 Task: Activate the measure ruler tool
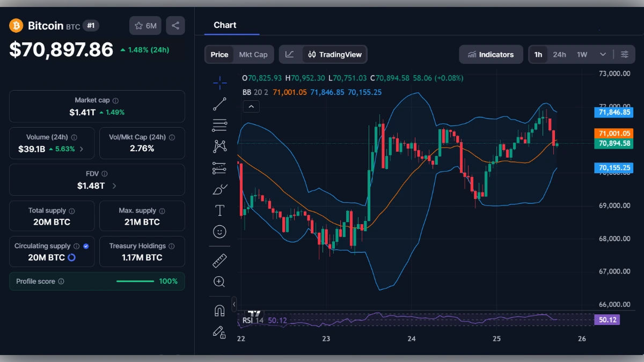[219, 261]
